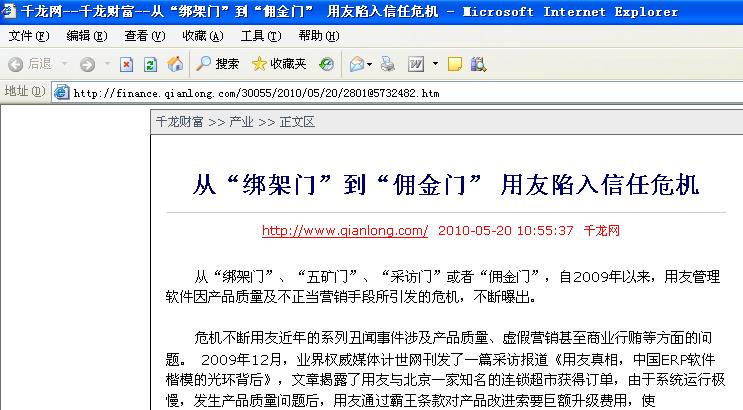Screen dimensions: 743x410
Task: Click the paragraph starting 危机不断用友近年
Action: [445, 369]
